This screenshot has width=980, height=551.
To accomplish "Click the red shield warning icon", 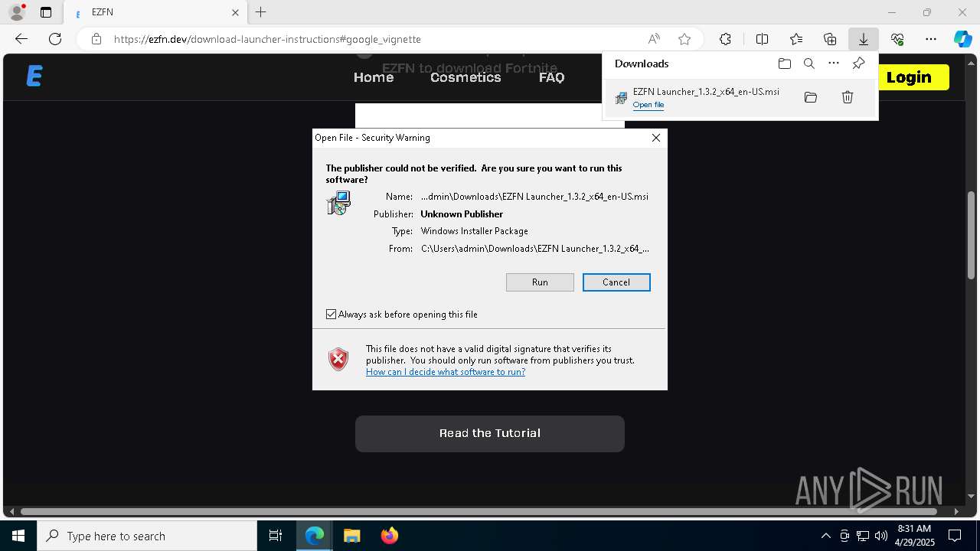I will click(x=338, y=359).
